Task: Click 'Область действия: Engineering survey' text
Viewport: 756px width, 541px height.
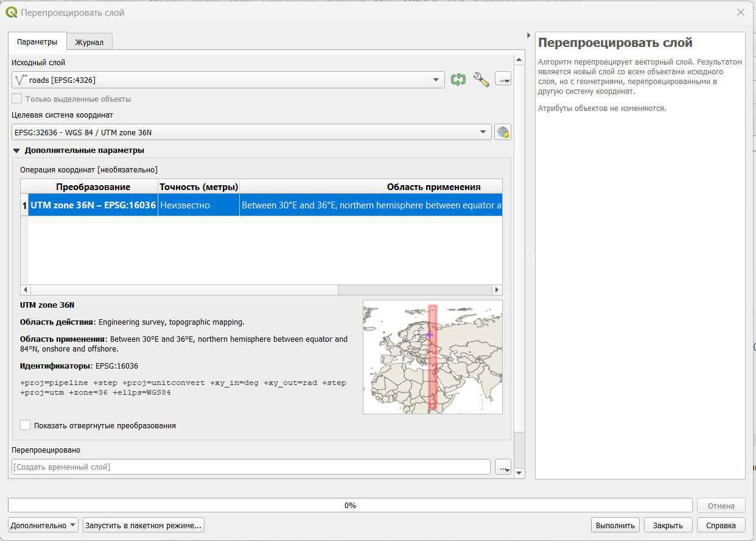Action: click(x=132, y=322)
